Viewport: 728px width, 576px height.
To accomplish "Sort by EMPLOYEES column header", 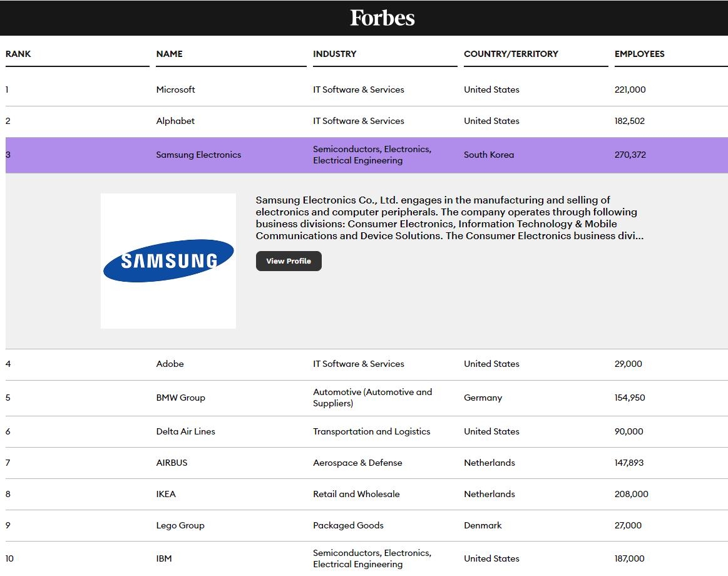I will 639,54.
